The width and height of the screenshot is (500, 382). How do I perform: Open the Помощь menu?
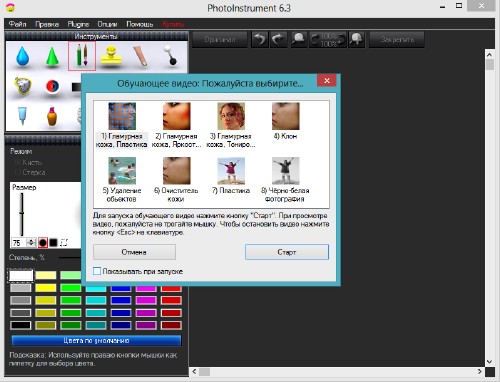pyautogui.click(x=140, y=24)
